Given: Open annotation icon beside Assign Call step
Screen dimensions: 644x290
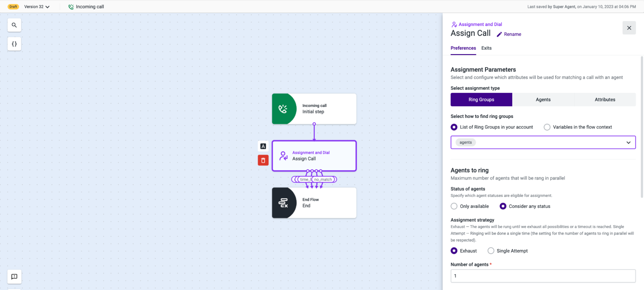Looking at the screenshot, I should (x=263, y=146).
